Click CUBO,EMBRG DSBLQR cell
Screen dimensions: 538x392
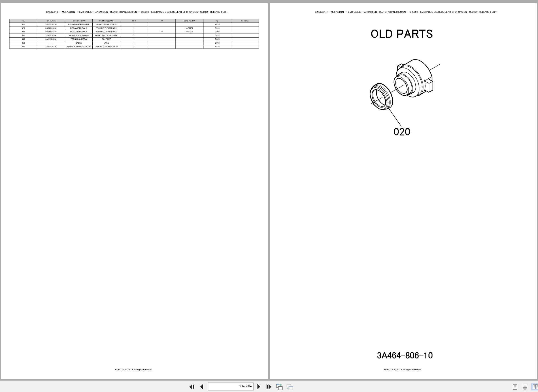[79, 24]
